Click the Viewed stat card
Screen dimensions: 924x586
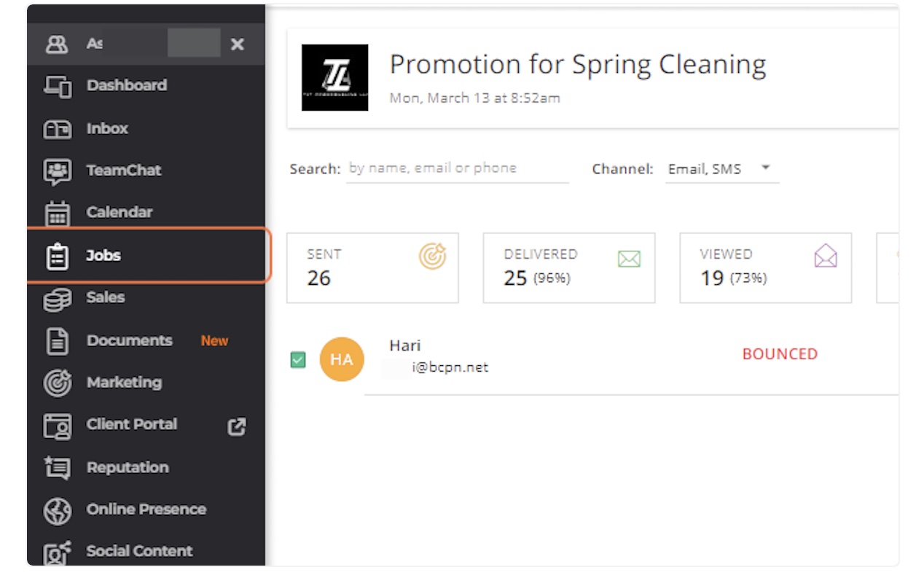pos(765,267)
